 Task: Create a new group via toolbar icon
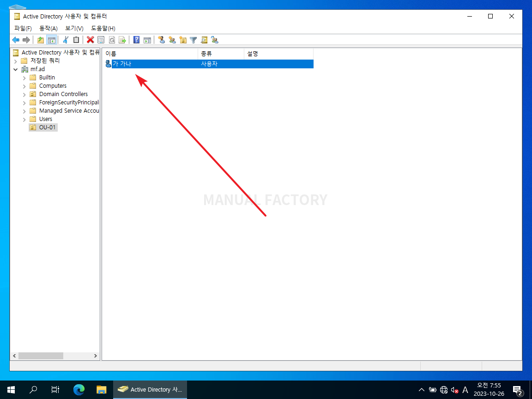[x=172, y=40]
